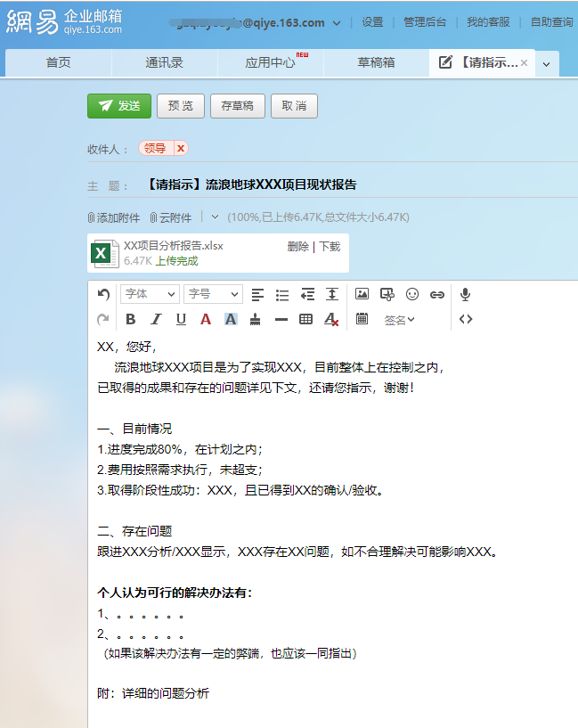Insert a table into the message
Screen dimensions: 578x728
click(x=305, y=319)
